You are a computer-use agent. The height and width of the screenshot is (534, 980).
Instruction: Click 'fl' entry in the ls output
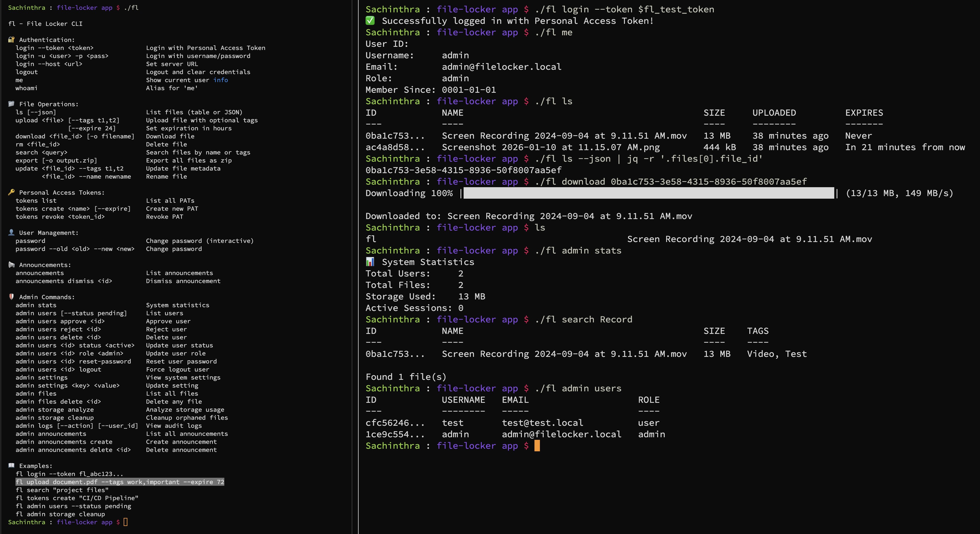tap(371, 239)
